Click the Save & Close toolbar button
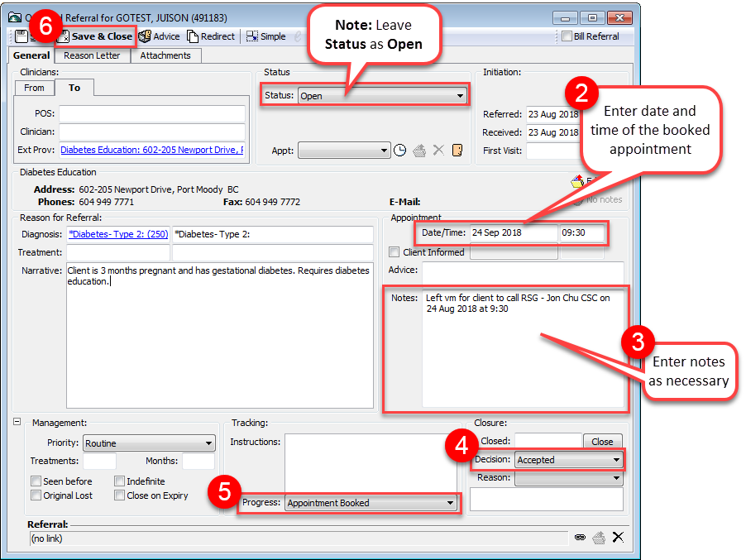This screenshot has height=560, width=746. (x=94, y=36)
